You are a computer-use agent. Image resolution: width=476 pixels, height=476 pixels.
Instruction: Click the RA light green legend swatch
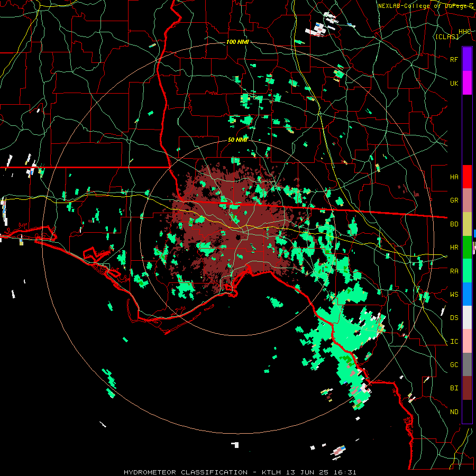467,271
